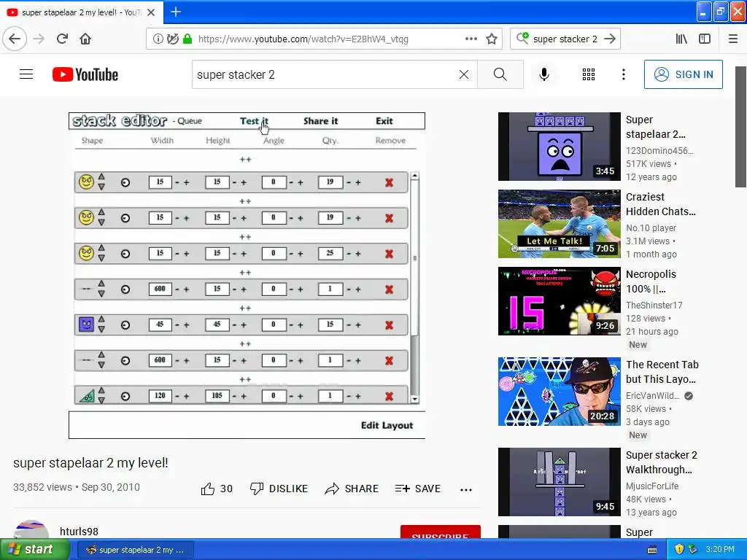The height and width of the screenshot is (560, 747).
Task: Remove the triangle shape row
Action: pyautogui.click(x=390, y=396)
